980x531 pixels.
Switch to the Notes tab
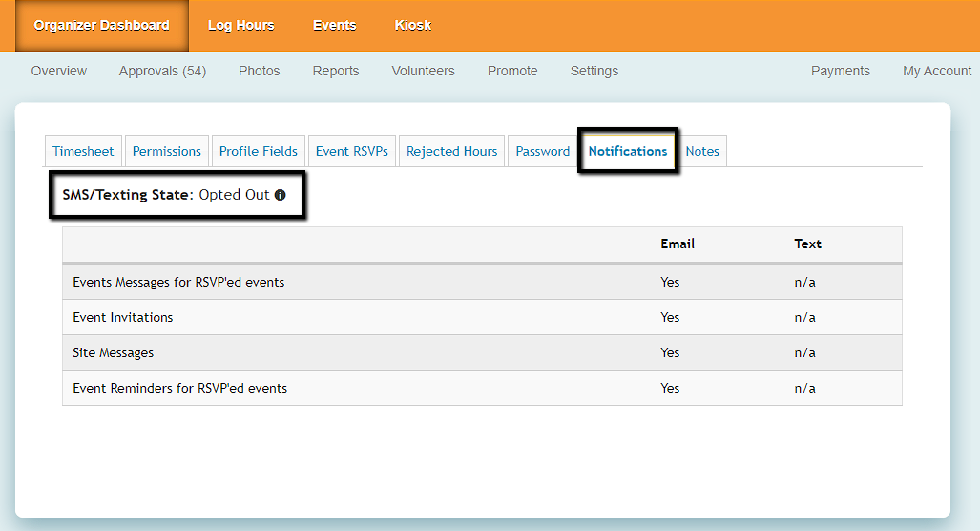click(702, 151)
